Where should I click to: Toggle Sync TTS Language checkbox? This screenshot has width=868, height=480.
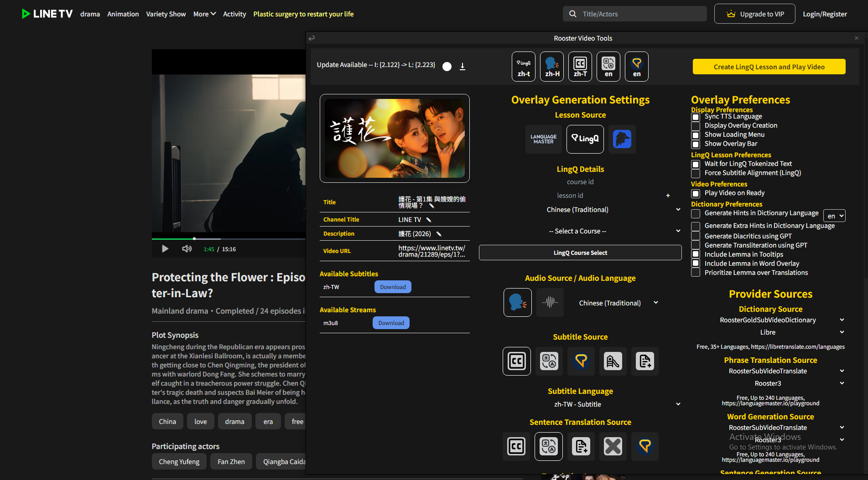pyautogui.click(x=696, y=117)
